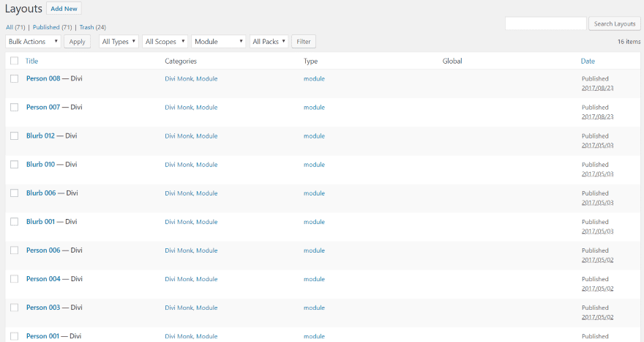Click module type link in Blurb 001 row
644x342 pixels.
point(314,222)
